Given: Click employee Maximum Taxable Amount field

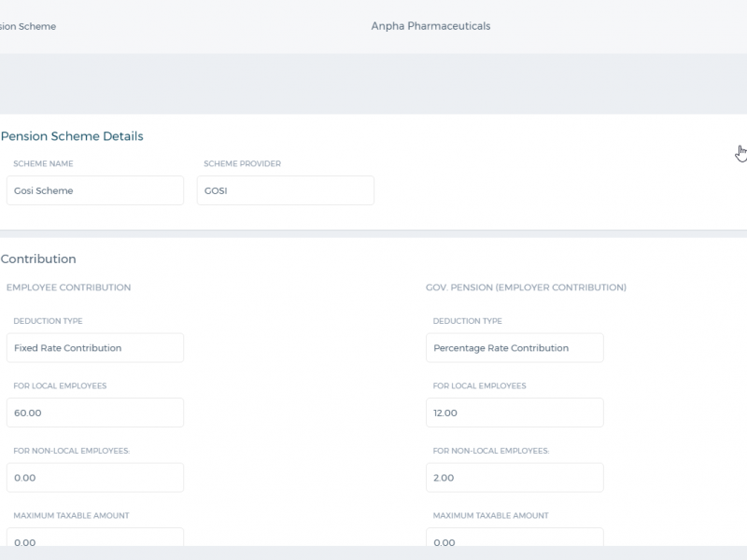Looking at the screenshot, I should 95,538.
